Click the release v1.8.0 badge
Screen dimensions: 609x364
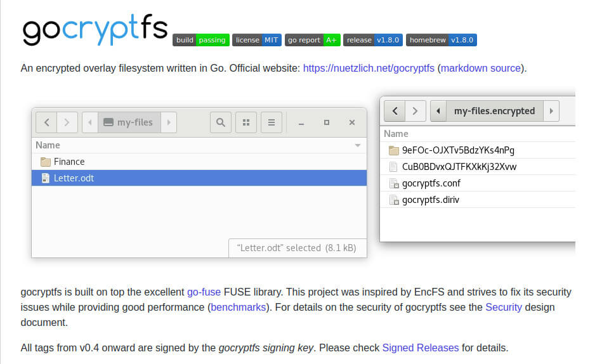pyautogui.click(x=373, y=40)
